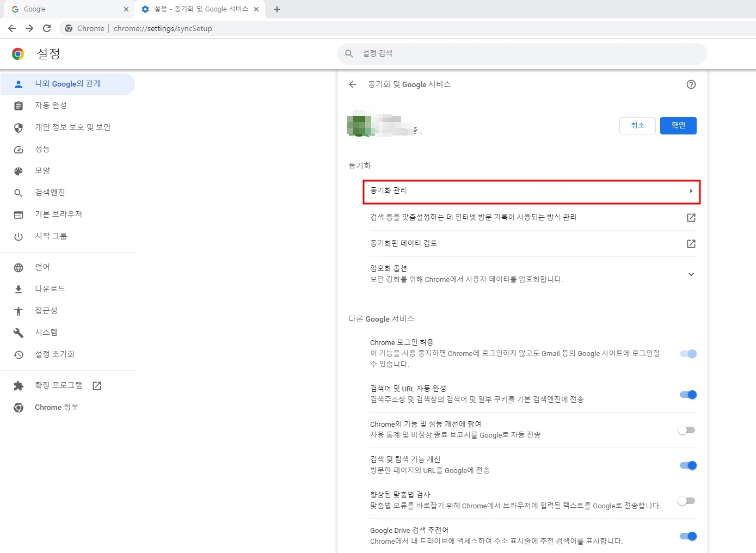Click the 시스템 wrench icon
Image resolution: width=756 pixels, height=553 pixels.
(19, 333)
